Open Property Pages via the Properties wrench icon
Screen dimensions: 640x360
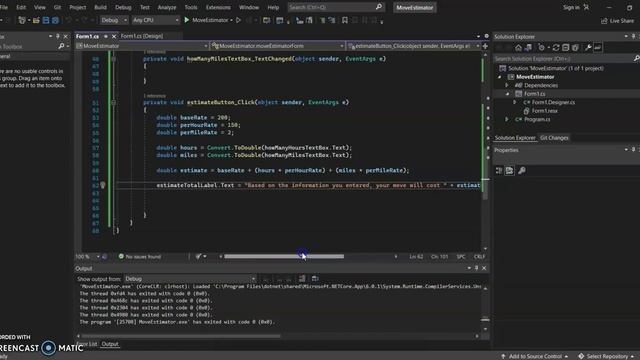point(522,171)
